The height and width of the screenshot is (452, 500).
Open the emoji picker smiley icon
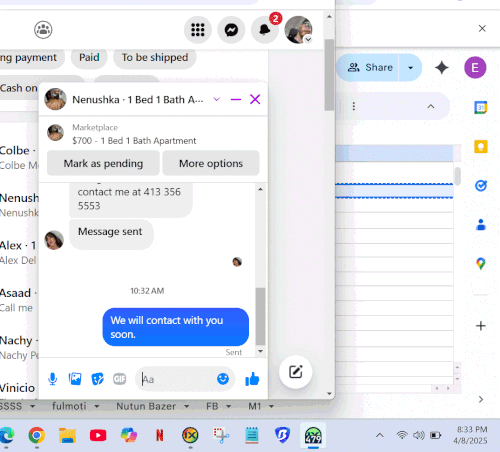tap(223, 379)
